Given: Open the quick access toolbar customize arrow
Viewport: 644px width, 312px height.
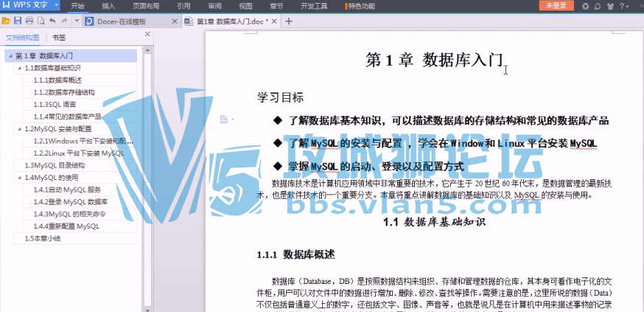Looking at the screenshot, I should [x=77, y=21].
